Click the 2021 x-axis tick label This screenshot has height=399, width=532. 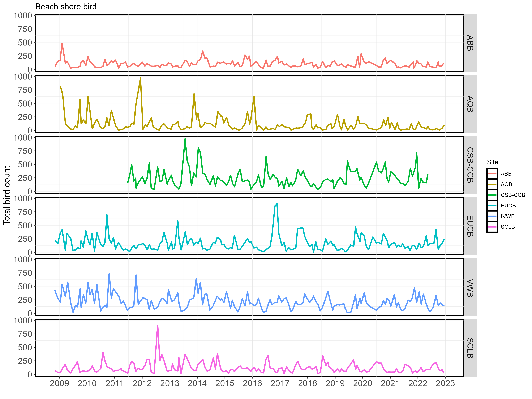coord(390,383)
